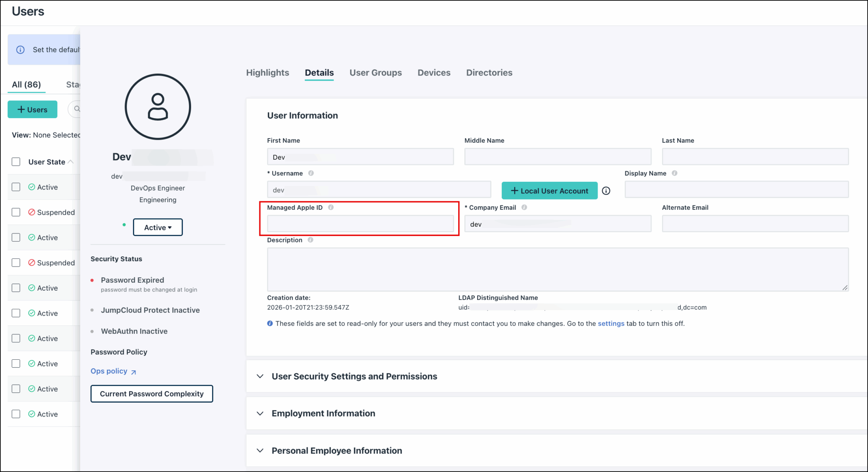The height and width of the screenshot is (472, 868).
Task: Expand the Employment Information section
Action: click(x=260, y=414)
